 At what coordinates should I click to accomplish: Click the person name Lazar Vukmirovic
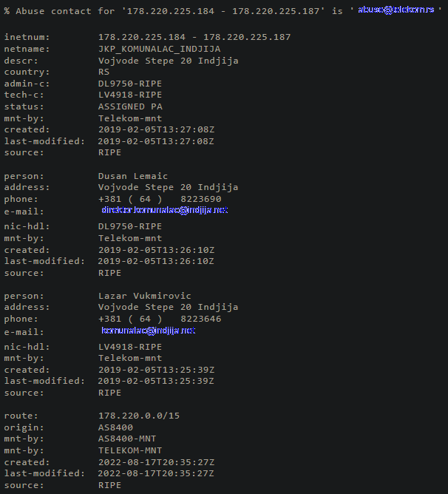tap(145, 296)
